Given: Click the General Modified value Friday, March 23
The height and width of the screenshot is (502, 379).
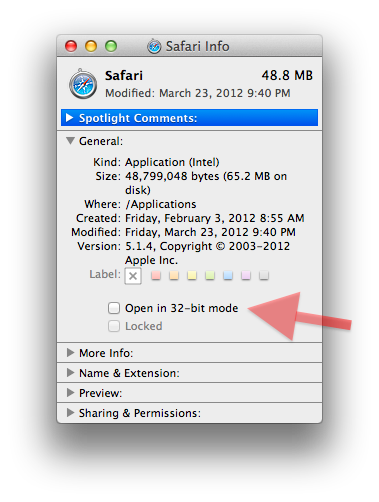Looking at the screenshot, I should click(x=210, y=232).
